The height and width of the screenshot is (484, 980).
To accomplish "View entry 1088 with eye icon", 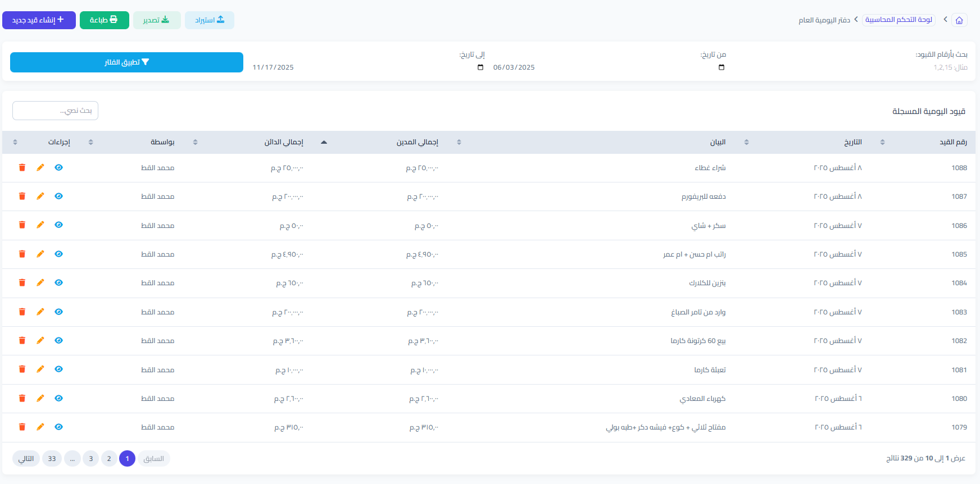I will click(59, 167).
